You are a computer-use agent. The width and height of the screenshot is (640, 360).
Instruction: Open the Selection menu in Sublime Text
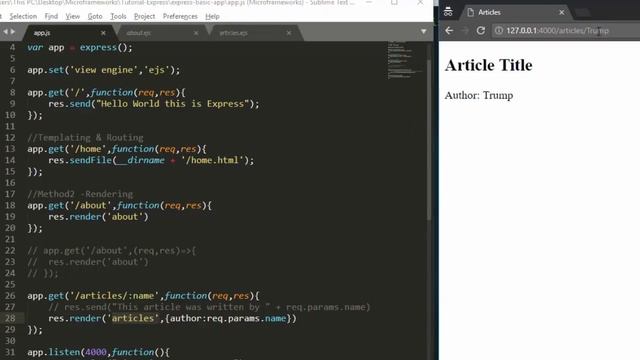23,16
